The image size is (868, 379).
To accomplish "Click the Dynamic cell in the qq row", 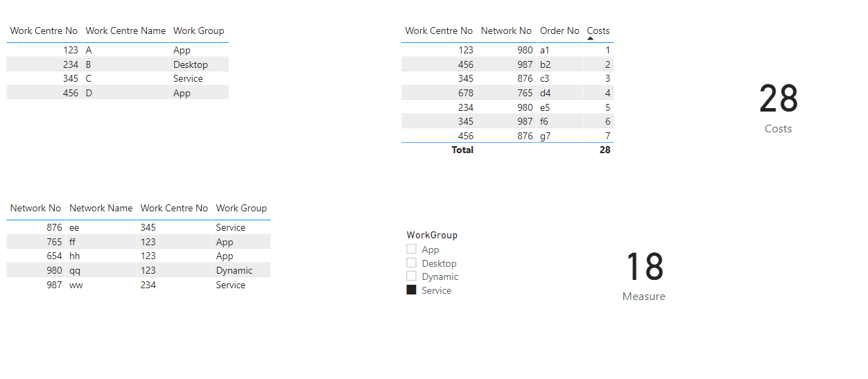I will (234, 270).
